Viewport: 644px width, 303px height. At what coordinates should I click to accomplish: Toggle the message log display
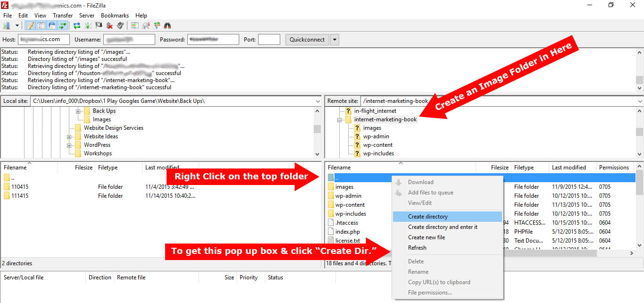[30, 25]
